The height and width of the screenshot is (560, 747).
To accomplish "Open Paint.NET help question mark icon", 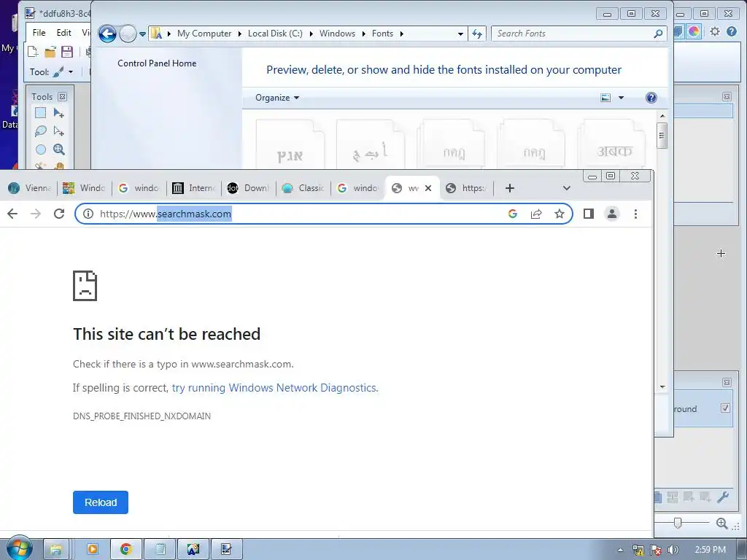I will pyautogui.click(x=732, y=31).
